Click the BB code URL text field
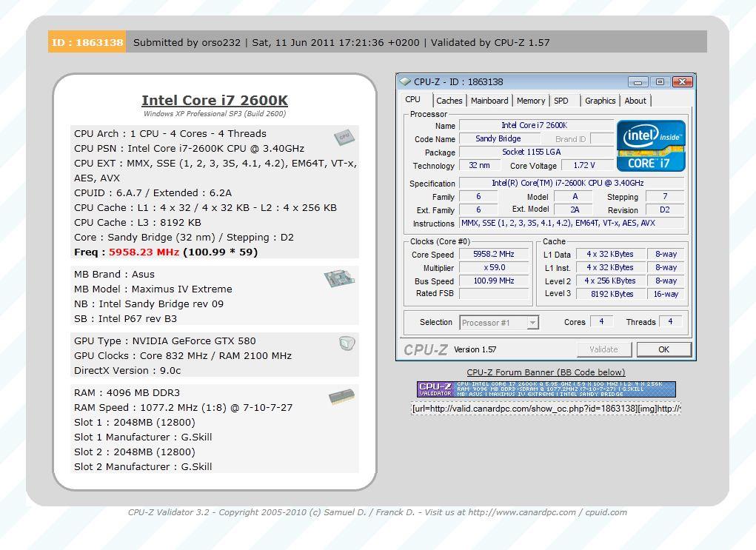Viewport: 756px width, 550px height. [x=546, y=409]
